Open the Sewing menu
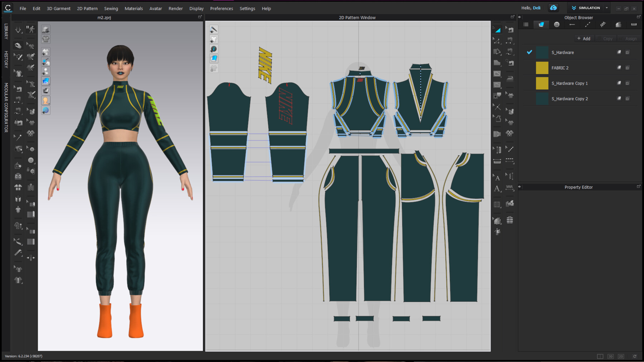The height and width of the screenshot is (362, 644). point(111,8)
